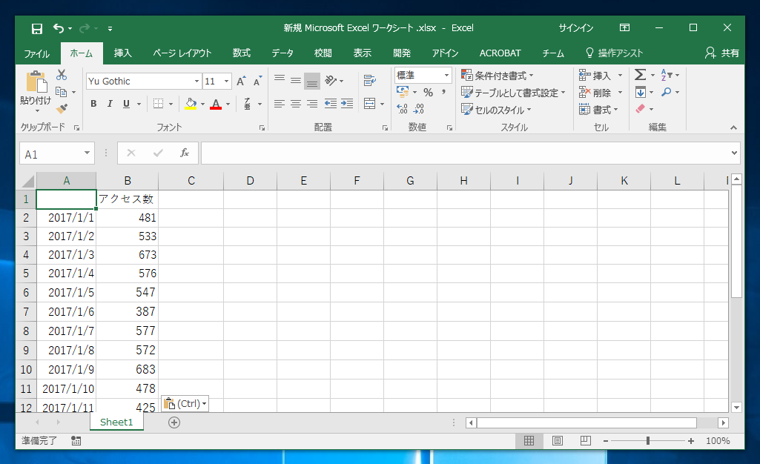Click the AutoSum sigma icon
The image size is (760, 464).
(x=640, y=75)
